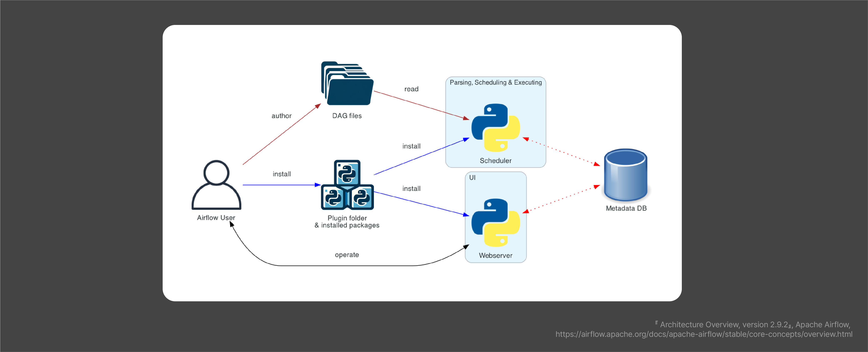Click the 'Parsing, Scheduling & Executing' header

coord(496,83)
